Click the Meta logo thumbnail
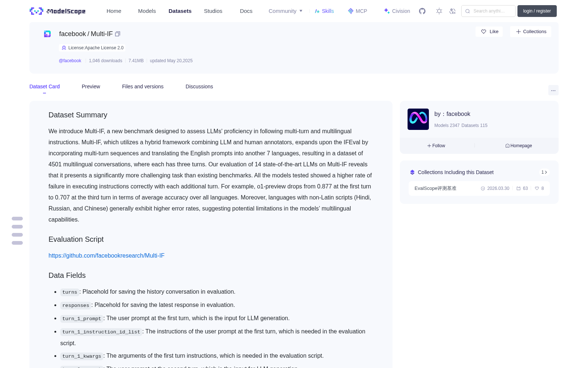Screen dimensions: 588x368 pos(418,119)
